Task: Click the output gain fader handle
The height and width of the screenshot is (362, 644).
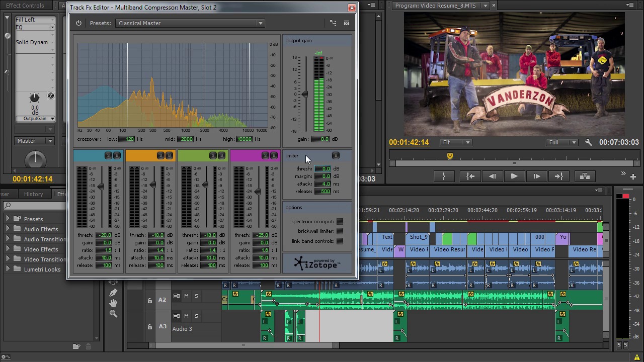Action: (x=304, y=94)
